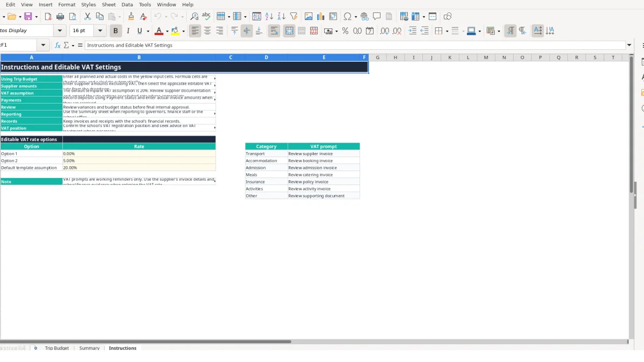Open Find and Replace icon

194,17
